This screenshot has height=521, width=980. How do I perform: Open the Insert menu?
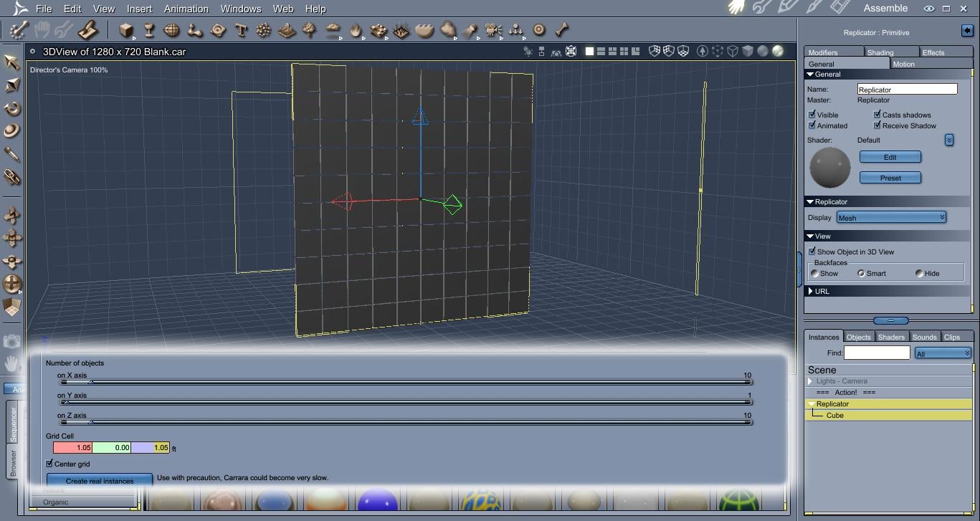[x=139, y=9]
